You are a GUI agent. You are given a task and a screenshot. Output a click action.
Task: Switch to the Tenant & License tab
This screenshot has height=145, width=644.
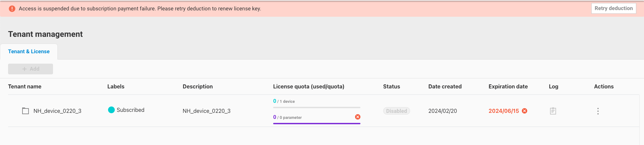tap(29, 52)
